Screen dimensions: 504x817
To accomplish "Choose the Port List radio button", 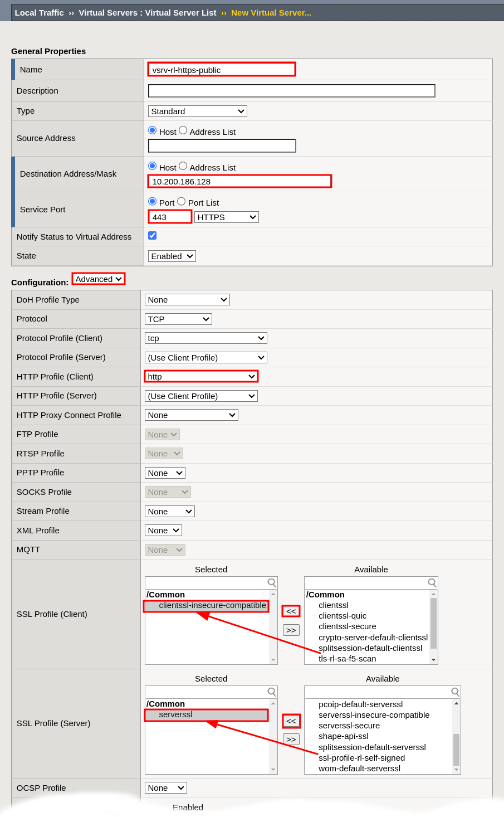I will pos(181,201).
